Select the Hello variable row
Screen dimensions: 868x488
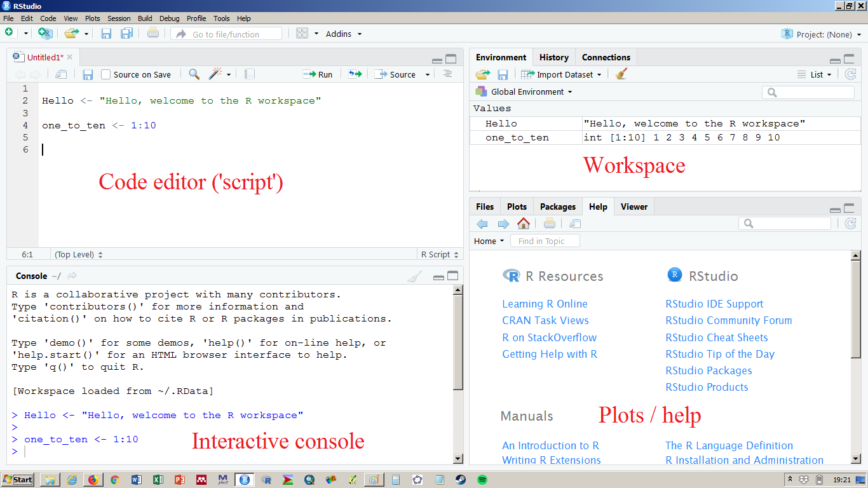coord(665,123)
